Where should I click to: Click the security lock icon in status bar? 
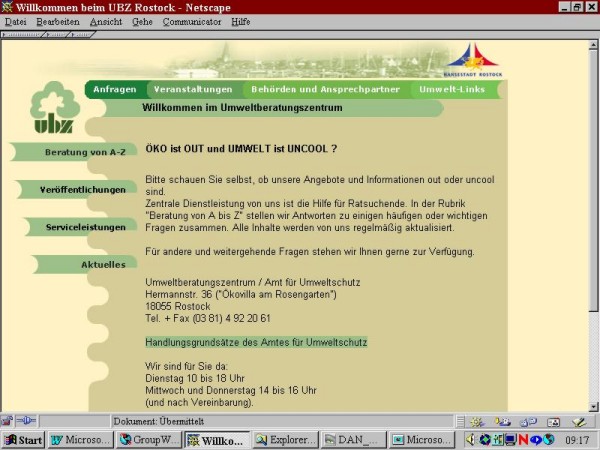click(9, 421)
